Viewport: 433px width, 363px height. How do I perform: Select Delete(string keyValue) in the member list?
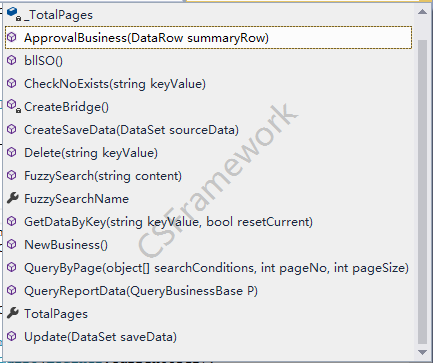[209, 152]
